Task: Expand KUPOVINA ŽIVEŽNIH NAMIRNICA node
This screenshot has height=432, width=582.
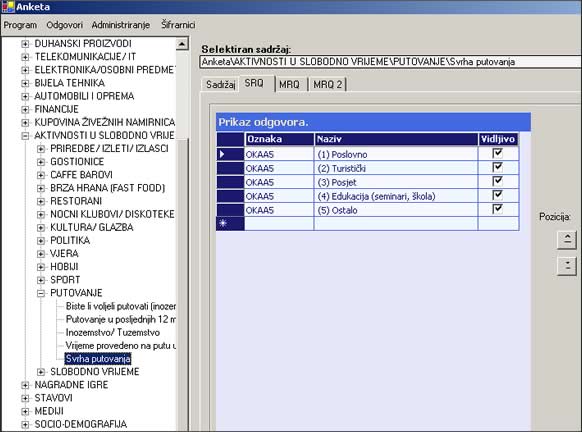Action: pyautogui.click(x=25, y=122)
